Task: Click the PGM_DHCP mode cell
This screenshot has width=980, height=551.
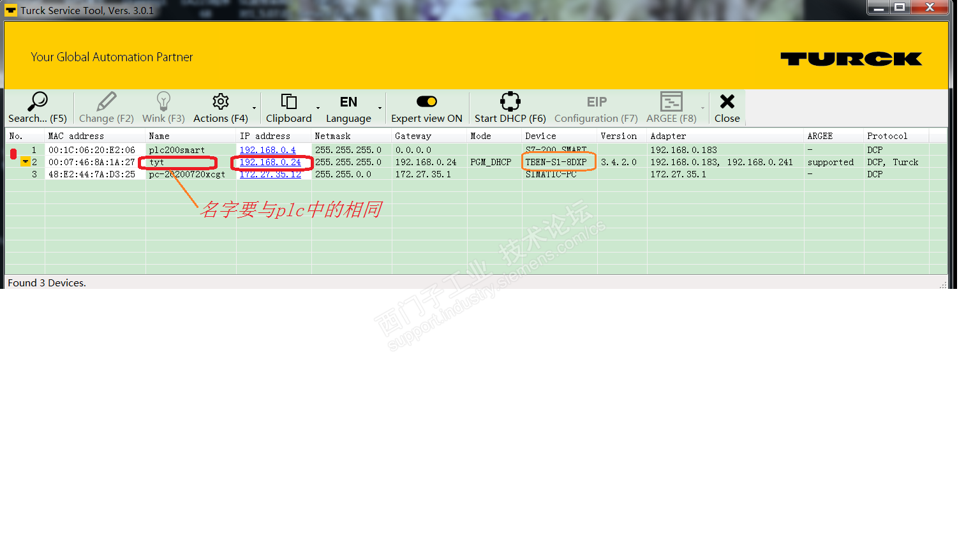Action: [x=491, y=162]
